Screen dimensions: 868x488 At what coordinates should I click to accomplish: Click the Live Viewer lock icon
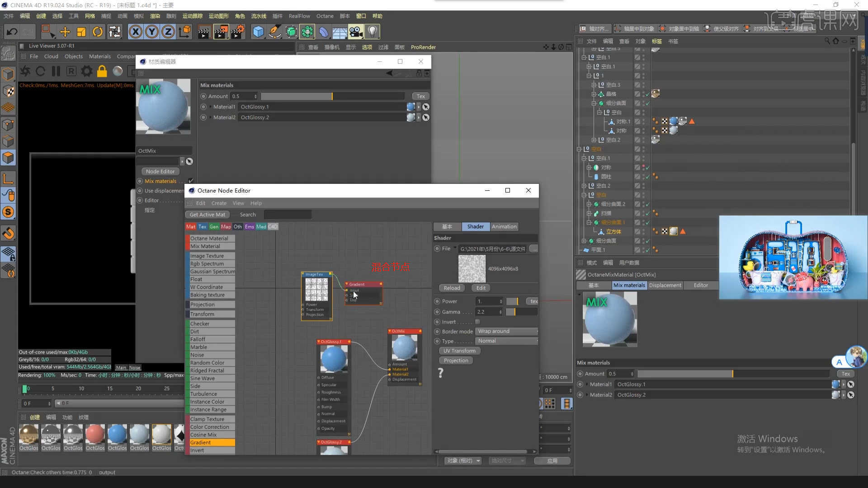(102, 71)
